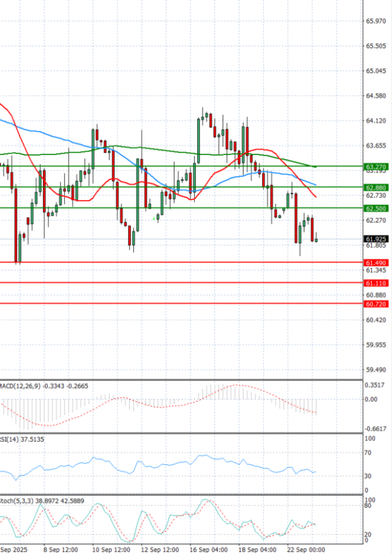The height and width of the screenshot is (554, 392).
Task: Click the RSI(14) 37.5135 indicator label
Action: click(x=22, y=439)
